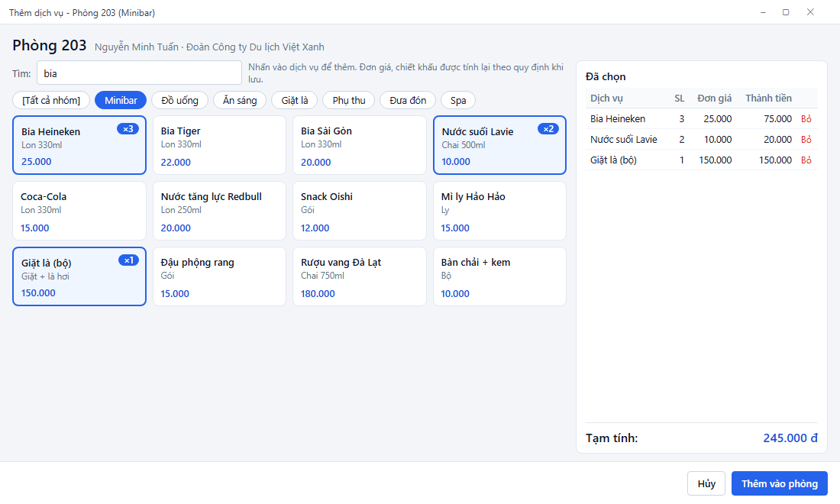Remove Nước suối Lavie using its Bỏ link

(806, 139)
